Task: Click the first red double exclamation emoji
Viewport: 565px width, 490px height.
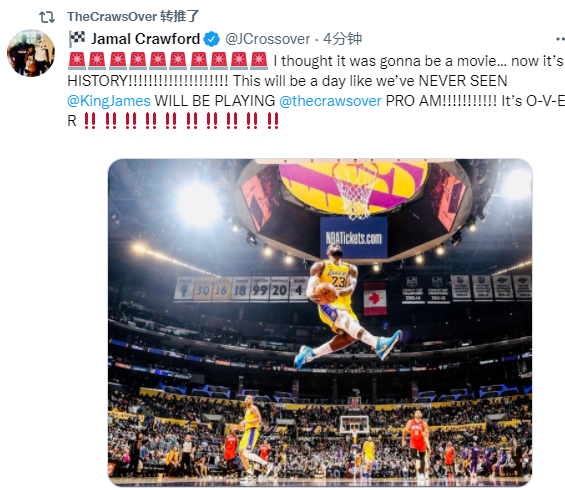Action: [90, 121]
